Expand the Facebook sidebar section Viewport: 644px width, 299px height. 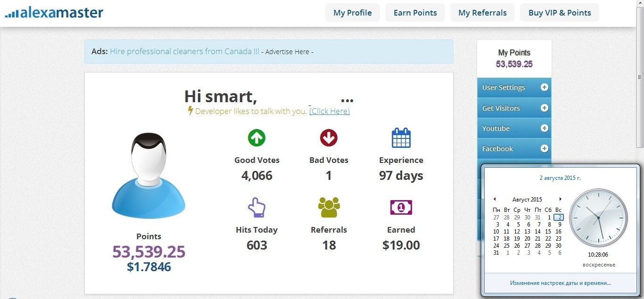[x=544, y=148]
